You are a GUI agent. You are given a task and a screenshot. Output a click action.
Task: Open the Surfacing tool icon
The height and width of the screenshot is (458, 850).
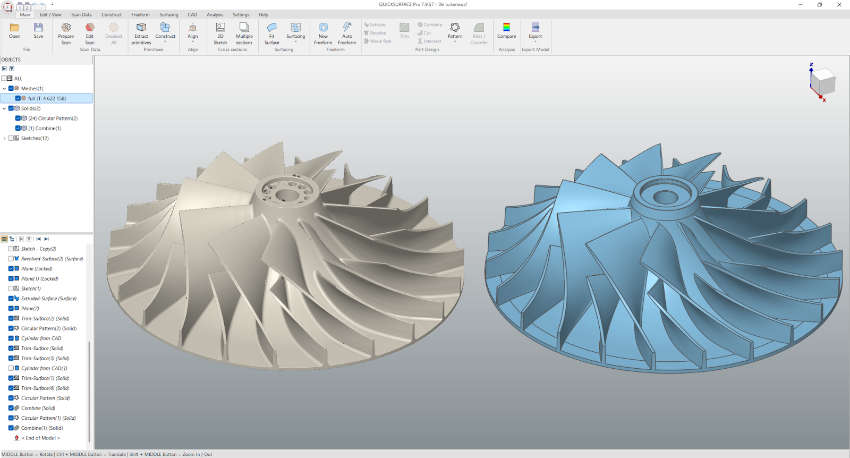tap(295, 30)
